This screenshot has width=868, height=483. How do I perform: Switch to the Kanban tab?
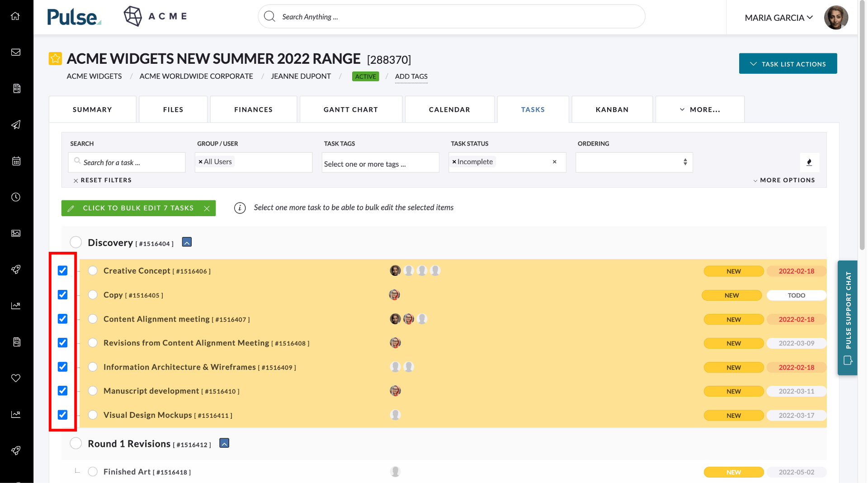[x=612, y=109]
